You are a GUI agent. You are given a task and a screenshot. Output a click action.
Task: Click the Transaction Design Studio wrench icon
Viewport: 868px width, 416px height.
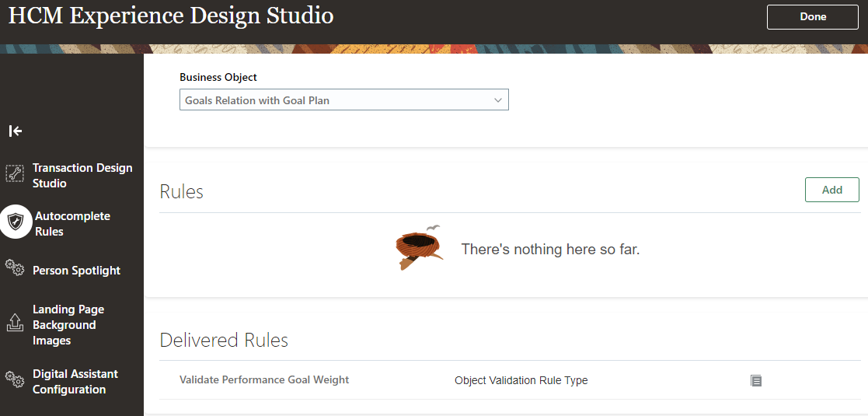pos(15,173)
